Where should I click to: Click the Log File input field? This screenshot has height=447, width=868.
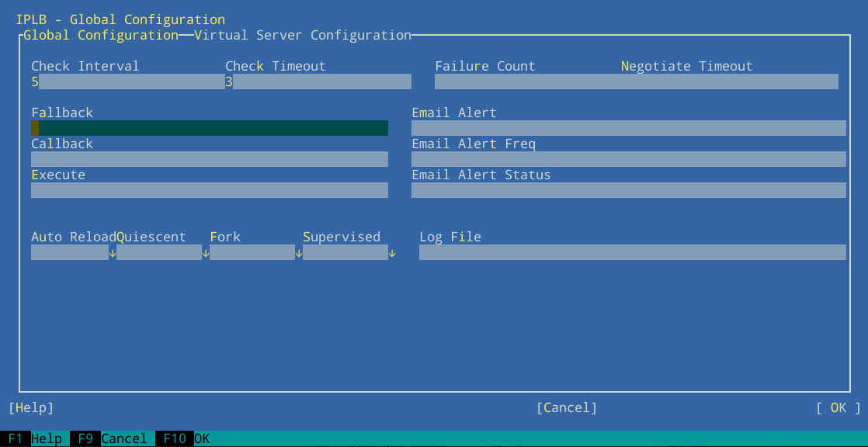[632, 252]
